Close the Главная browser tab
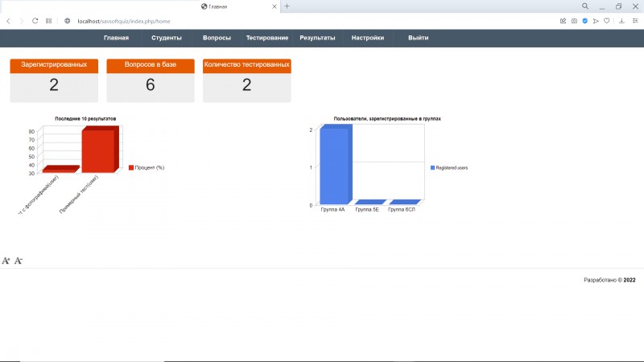The height and width of the screenshot is (362, 644). [x=275, y=6]
